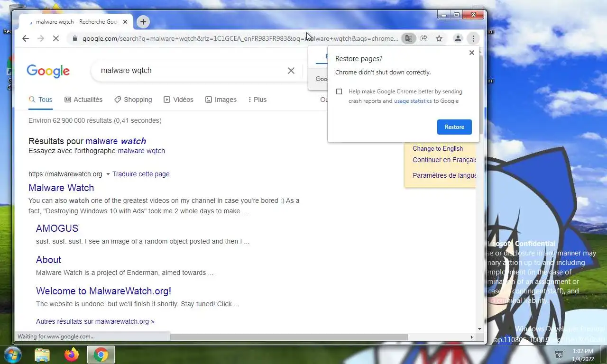Expand malwarewatch.org result options arrow
This screenshot has height=364, width=607.
108,174
